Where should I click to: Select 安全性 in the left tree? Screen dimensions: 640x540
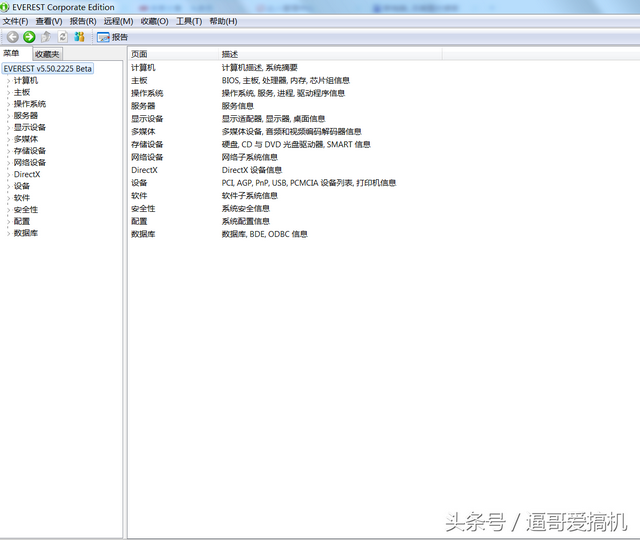(26, 210)
